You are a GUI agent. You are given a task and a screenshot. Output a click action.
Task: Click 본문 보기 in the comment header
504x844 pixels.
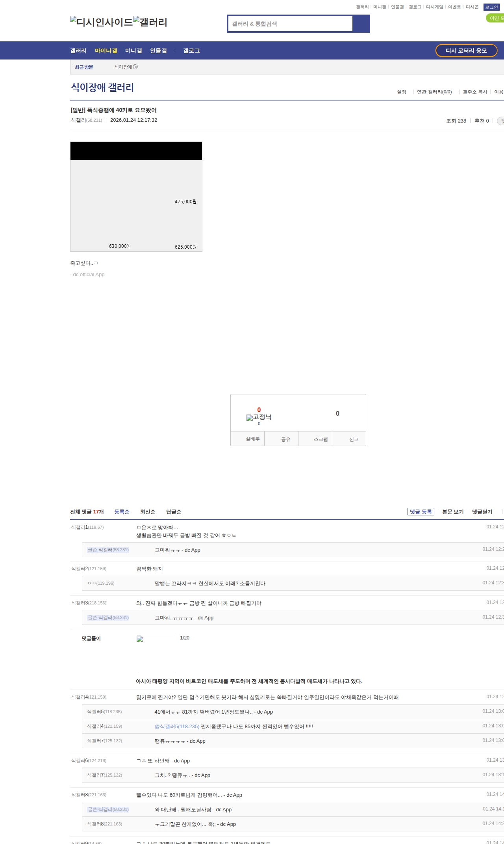[453, 512]
